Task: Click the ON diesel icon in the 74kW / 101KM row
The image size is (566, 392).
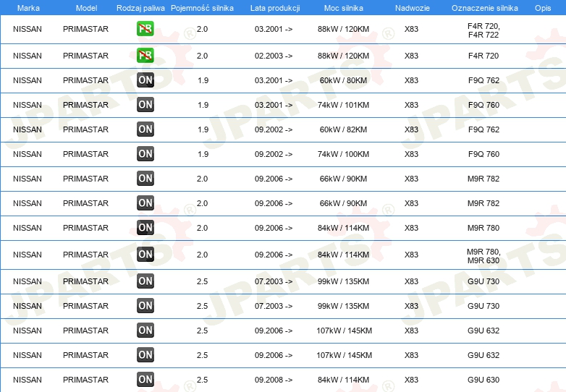Action: pos(145,105)
